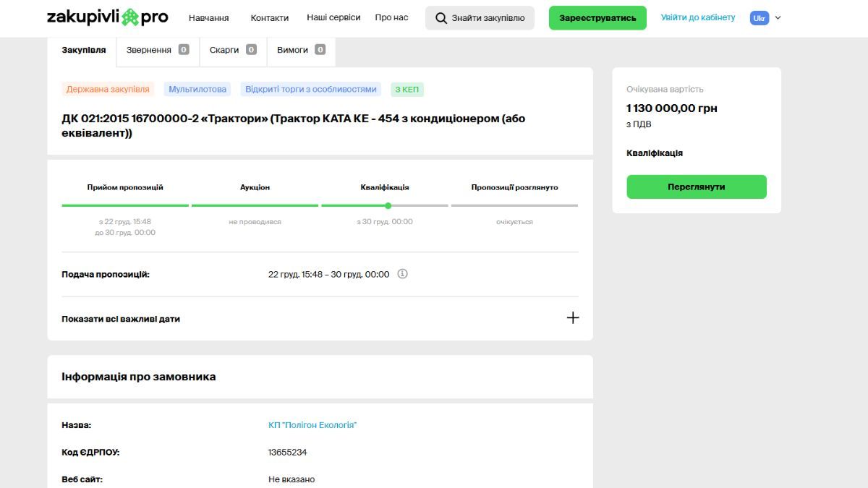Viewport: 868px width, 488px height.
Task: Open the КП "Полігон Екологія" link
Action: (312, 425)
